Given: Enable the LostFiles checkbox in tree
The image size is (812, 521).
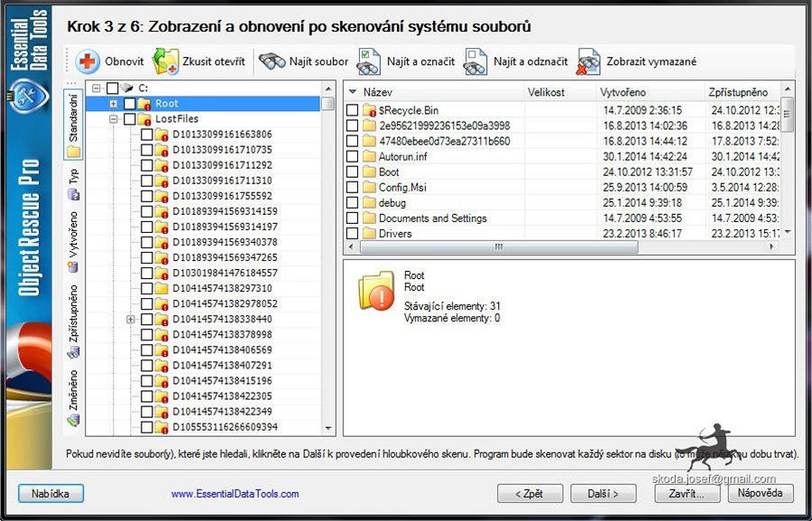Looking at the screenshot, I should (x=129, y=119).
